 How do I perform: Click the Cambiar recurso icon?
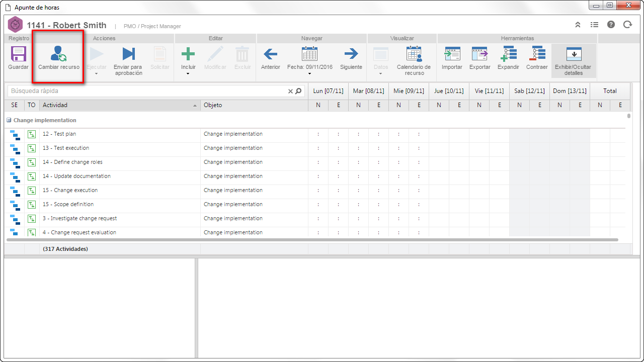pyautogui.click(x=59, y=54)
